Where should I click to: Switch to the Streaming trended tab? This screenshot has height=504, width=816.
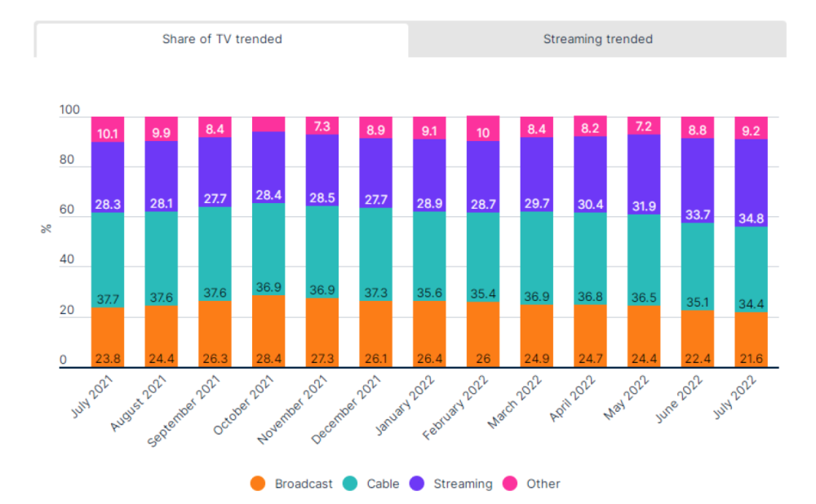(597, 39)
